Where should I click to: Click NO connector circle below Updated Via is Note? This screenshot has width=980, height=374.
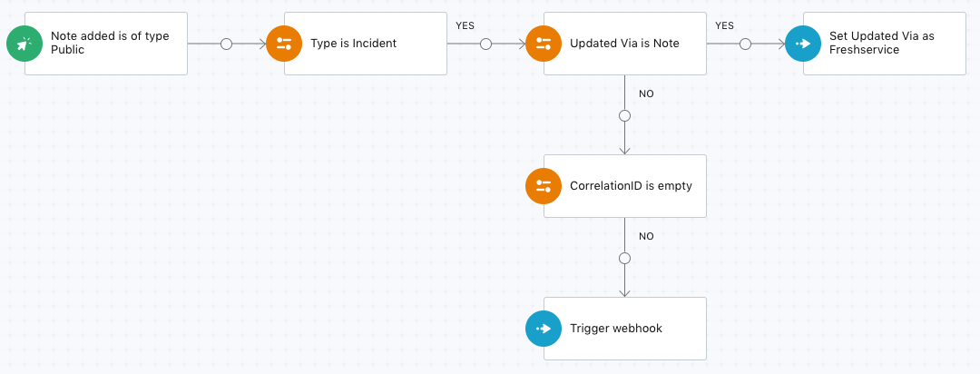(624, 115)
